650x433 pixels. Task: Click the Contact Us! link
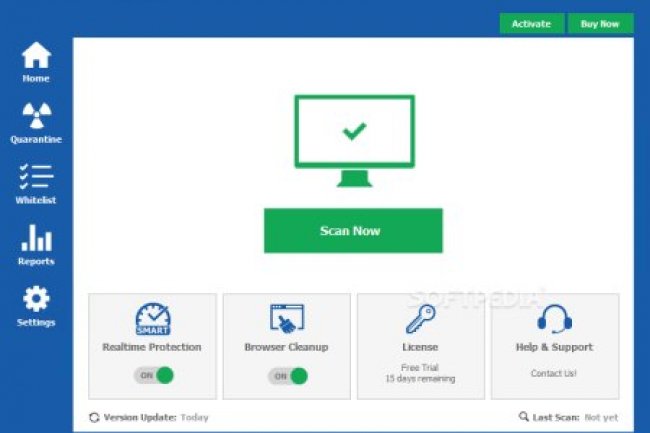pos(554,373)
